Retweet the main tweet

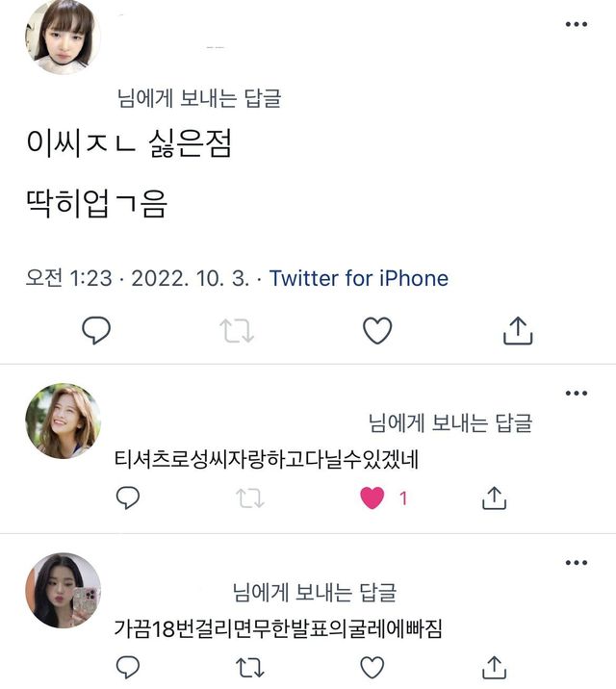[236, 331]
